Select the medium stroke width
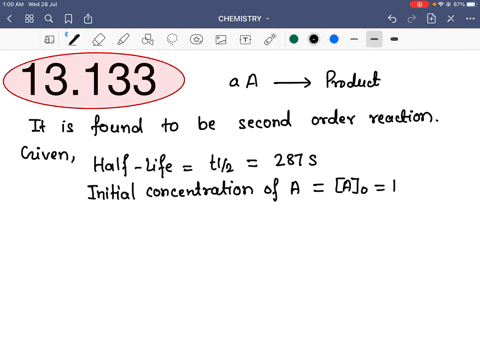 point(374,39)
